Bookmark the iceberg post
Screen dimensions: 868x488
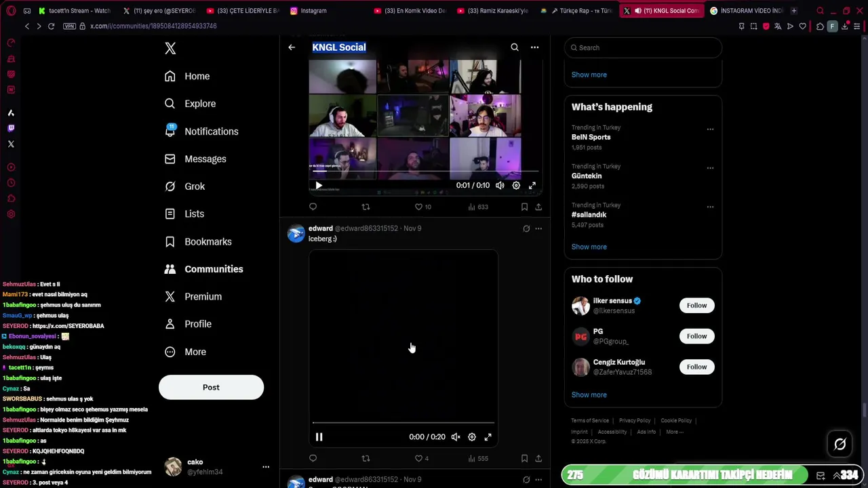524,459
